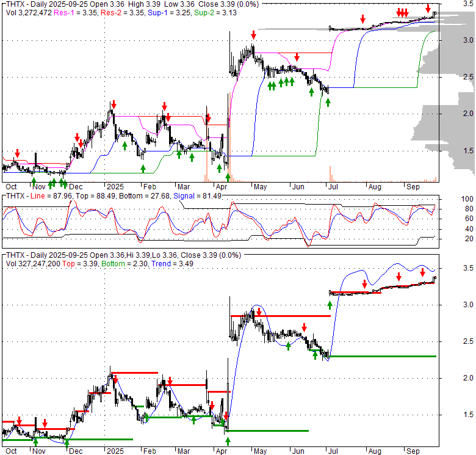Image resolution: width=476 pixels, height=455 pixels.
Task: Click 'Dec' on the top chart time axis
Action: pyautogui.click(x=76, y=187)
